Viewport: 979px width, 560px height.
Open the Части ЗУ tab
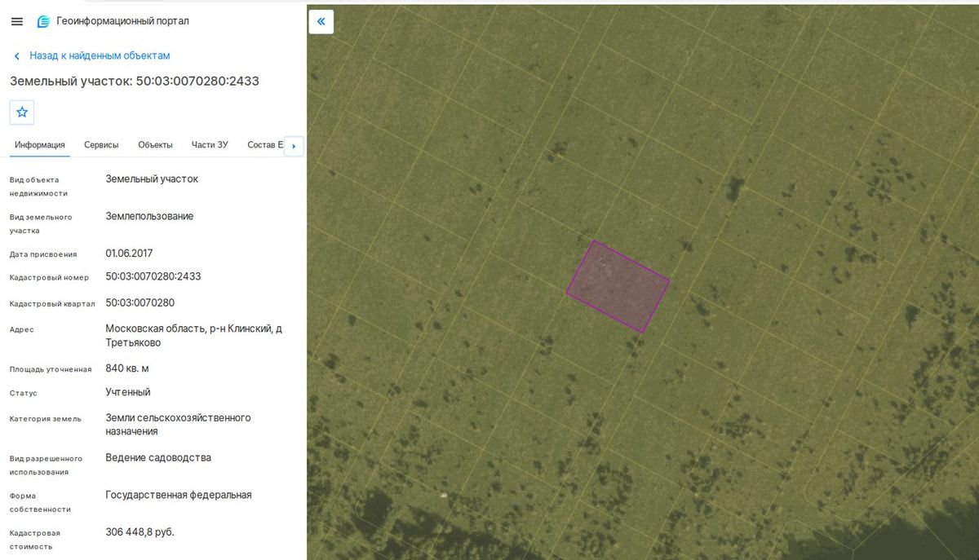[x=210, y=145]
